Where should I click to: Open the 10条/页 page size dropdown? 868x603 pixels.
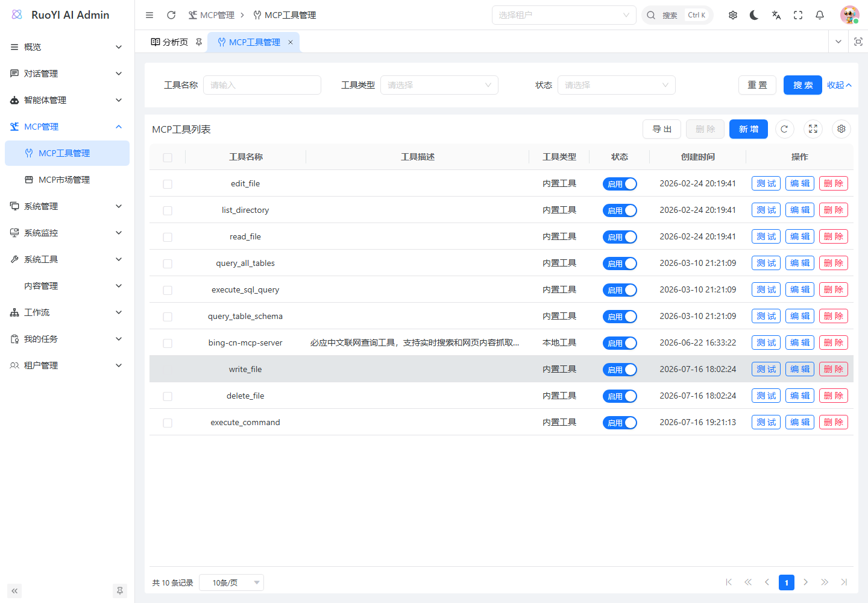tap(231, 582)
